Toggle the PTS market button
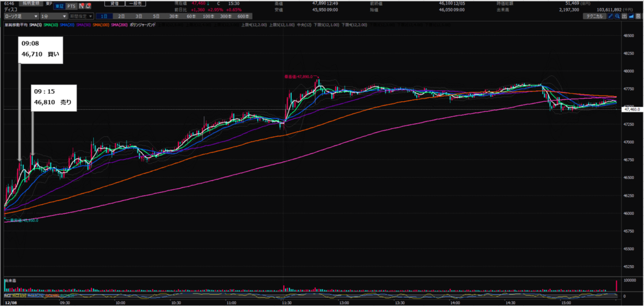This screenshot has height=306, width=644. click(72, 5)
